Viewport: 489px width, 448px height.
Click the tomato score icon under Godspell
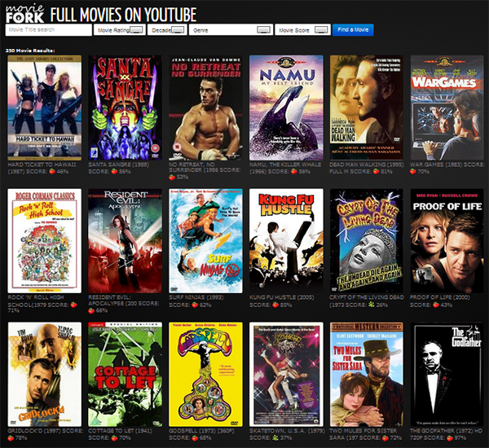[x=196, y=438]
